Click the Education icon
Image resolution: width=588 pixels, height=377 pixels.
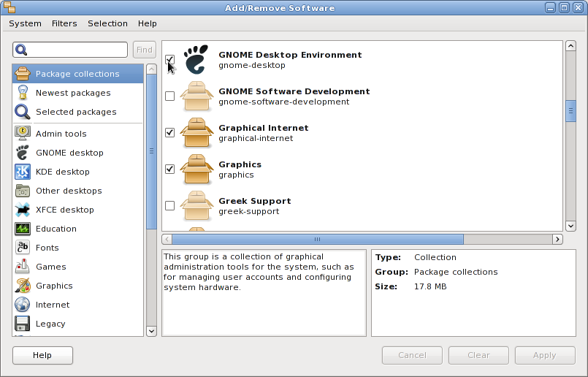tap(23, 229)
